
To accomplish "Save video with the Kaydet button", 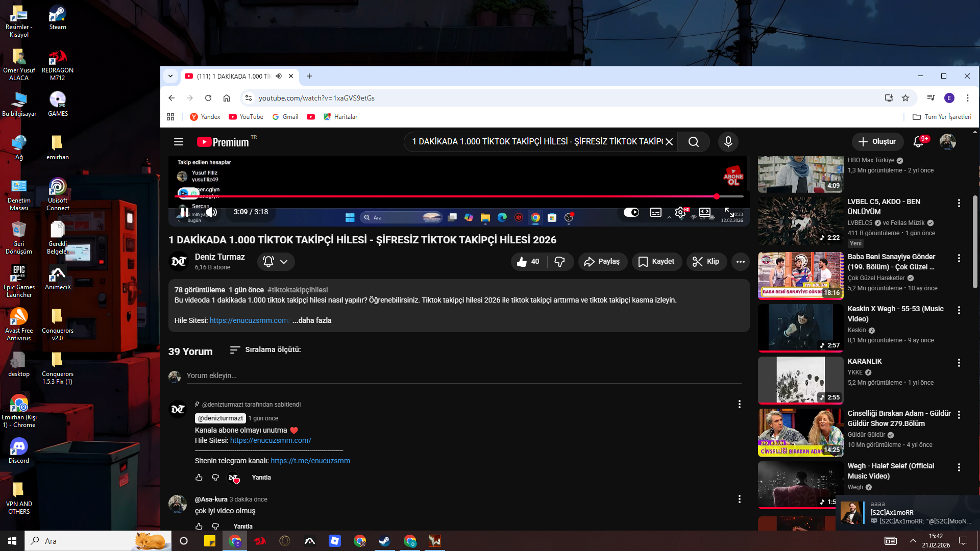I will pyautogui.click(x=656, y=262).
